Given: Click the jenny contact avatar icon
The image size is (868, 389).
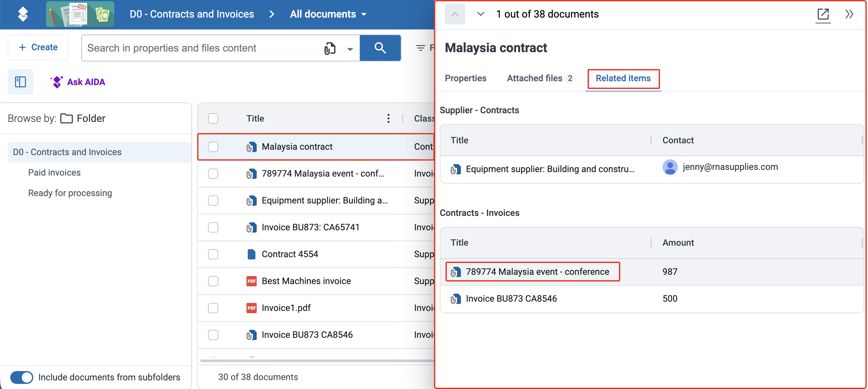Looking at the screenshot, I should point(670,167).
